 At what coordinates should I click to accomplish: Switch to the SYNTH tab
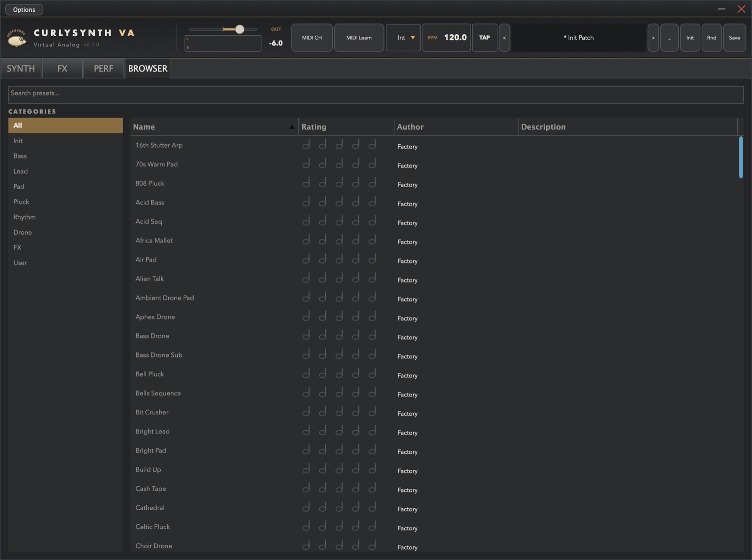(21, 69)
